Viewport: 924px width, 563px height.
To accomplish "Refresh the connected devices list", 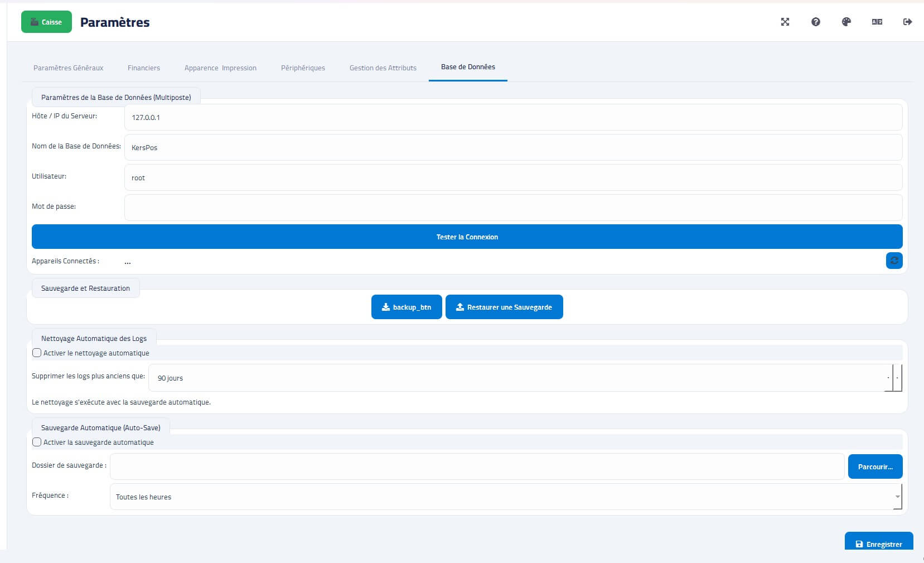I will (x=894, y=261).
